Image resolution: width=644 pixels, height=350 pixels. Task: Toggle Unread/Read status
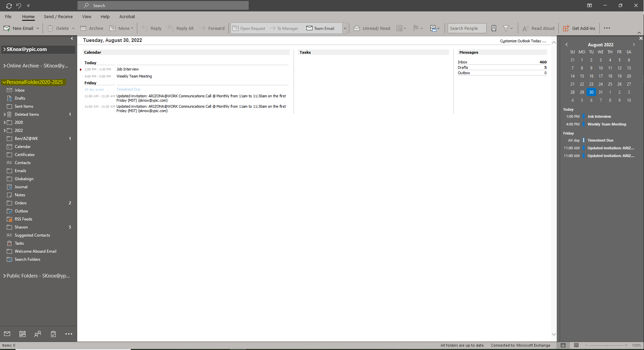pyautogui.click(x=372, y=29)
